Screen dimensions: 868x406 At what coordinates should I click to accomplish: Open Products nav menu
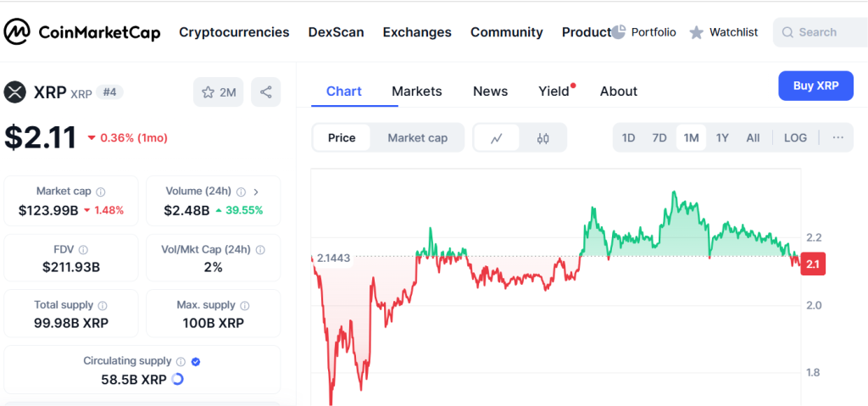[587, 32]
